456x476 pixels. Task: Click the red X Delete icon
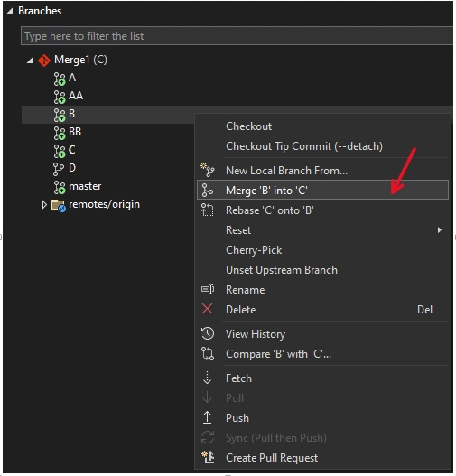[x=207, y=309]
